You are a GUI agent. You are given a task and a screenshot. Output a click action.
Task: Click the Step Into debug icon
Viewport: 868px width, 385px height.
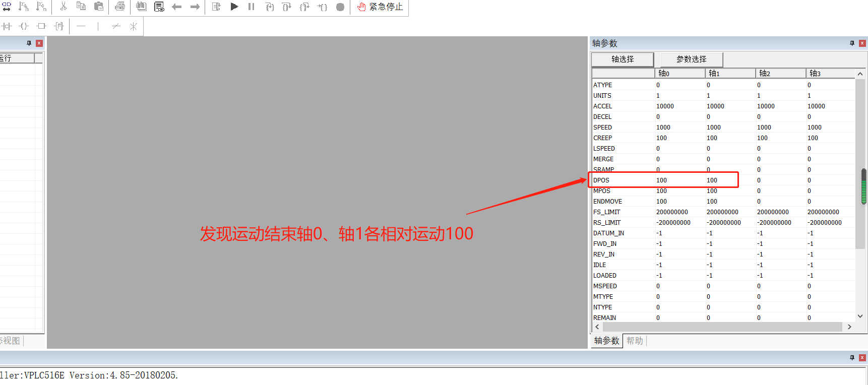[270, 7]
